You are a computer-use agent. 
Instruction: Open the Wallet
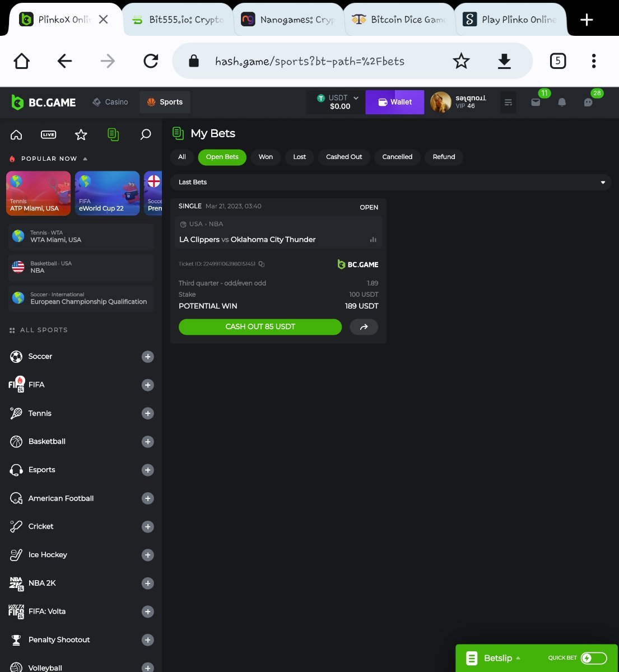point(395,102)
